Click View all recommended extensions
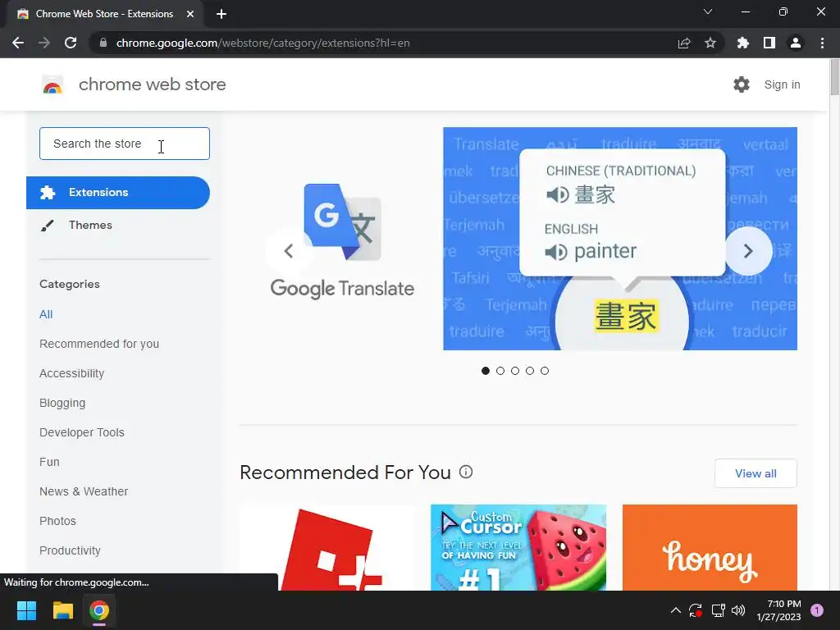 [756, 473]
